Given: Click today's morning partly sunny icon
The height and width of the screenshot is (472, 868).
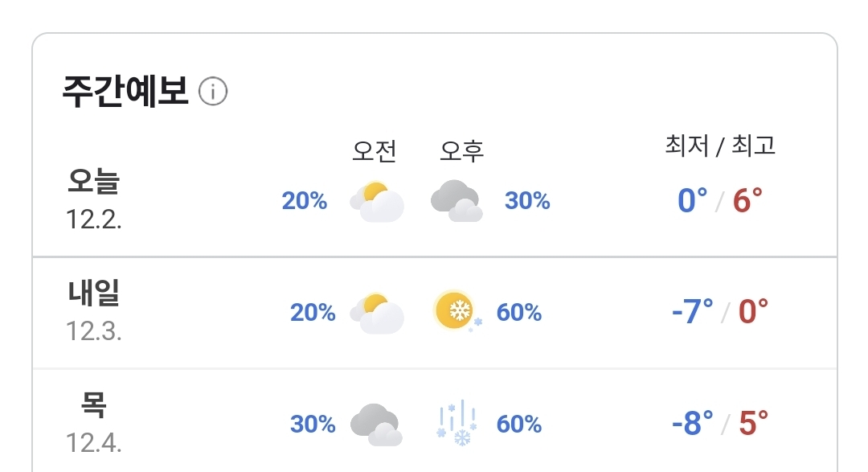Looking at the screenshot, I should pyautogui.click(x=377, y=201).
